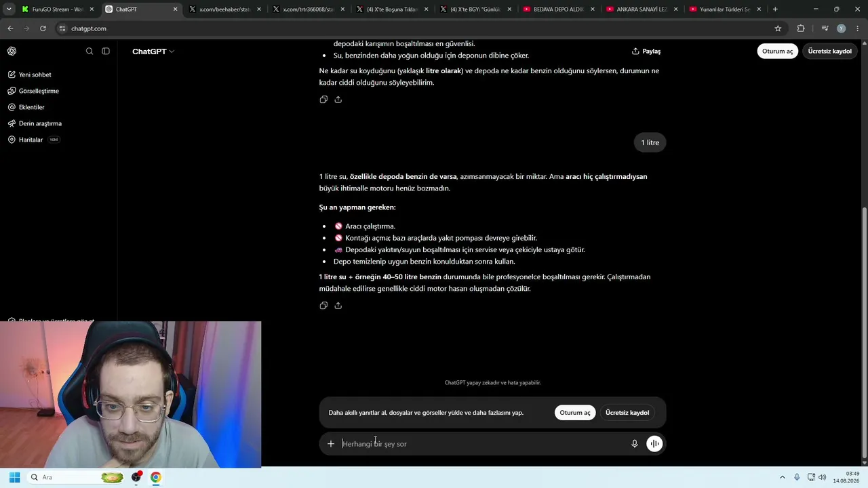The height and width of the screenshot is (488, 868).
Task: Share the conversation with Paylaş
Action: (x=646, y=52)
